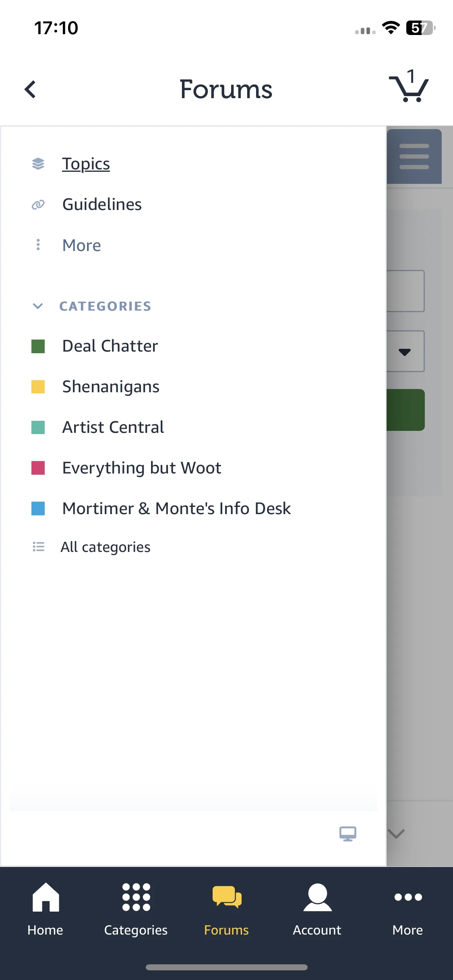The height and width of the screenshot is (980, 453).
Task: Open the Guidelines link
Action: pos(102,204)
